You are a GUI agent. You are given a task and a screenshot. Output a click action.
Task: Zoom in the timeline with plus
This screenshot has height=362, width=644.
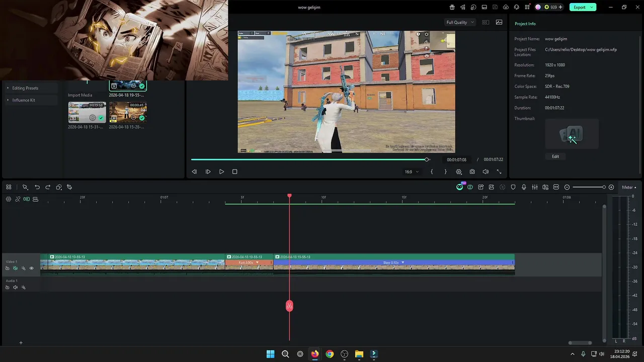(611, 187)
